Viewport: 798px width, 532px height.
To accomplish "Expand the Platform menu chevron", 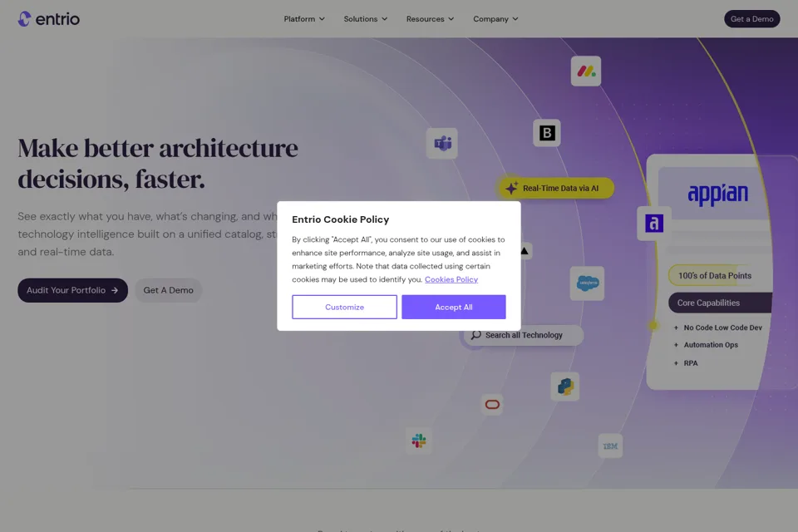I will point(322,19).
